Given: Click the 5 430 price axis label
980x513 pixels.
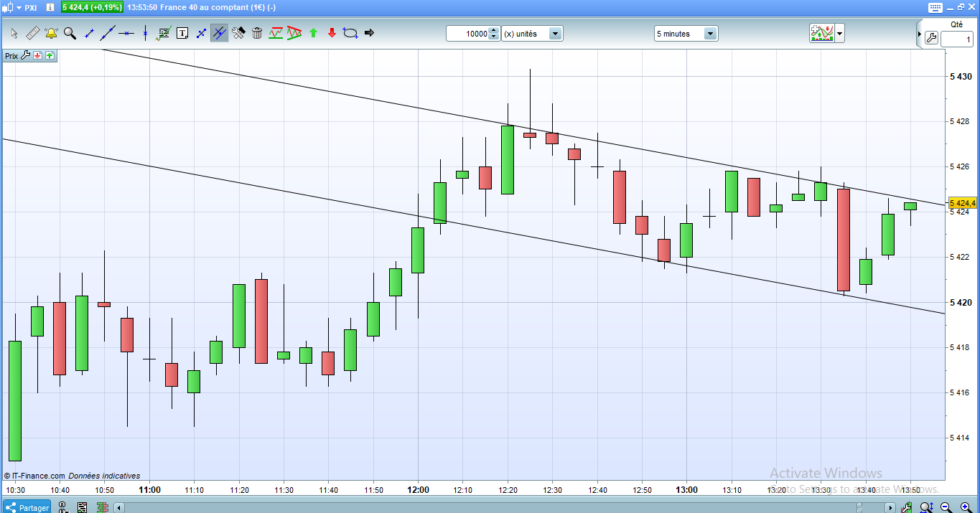Looking at the screenshot, I should point(961,77).
